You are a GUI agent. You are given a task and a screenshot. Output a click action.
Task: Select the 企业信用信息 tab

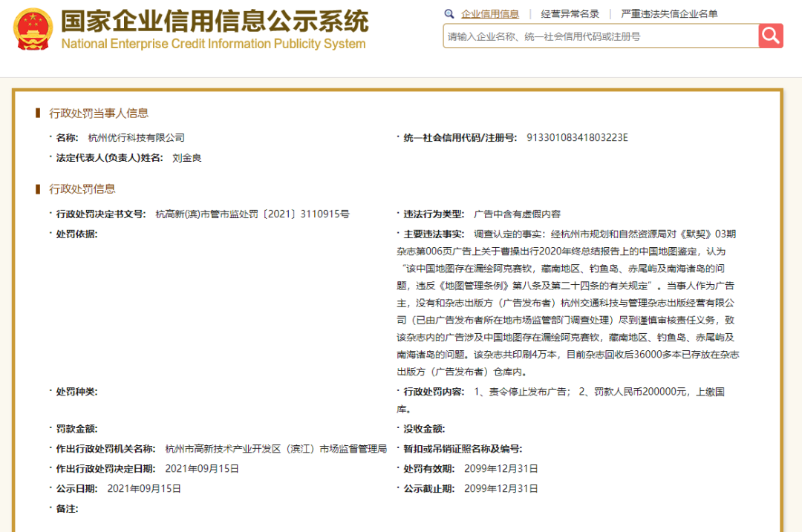490,14
